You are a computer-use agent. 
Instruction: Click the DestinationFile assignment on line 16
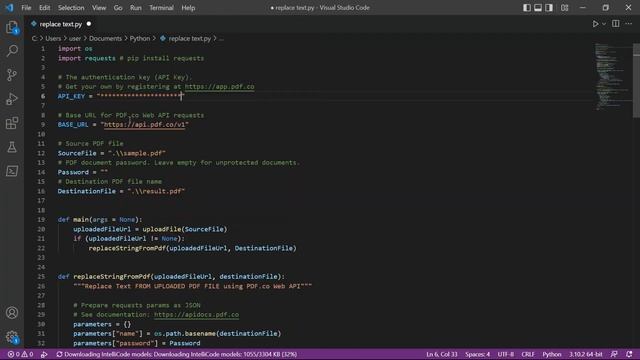coord(121,191)
